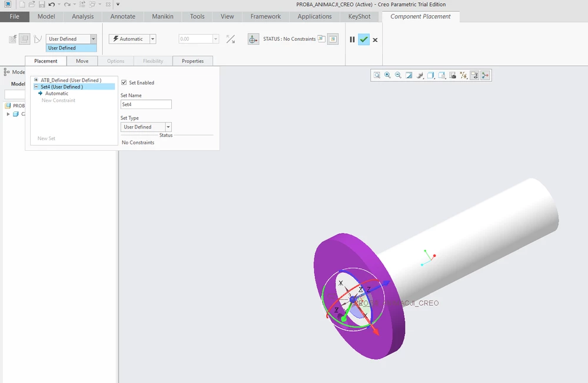Click the Zoom In icon
This screenshot has width=588, height=383.
[x=387, y=75]
